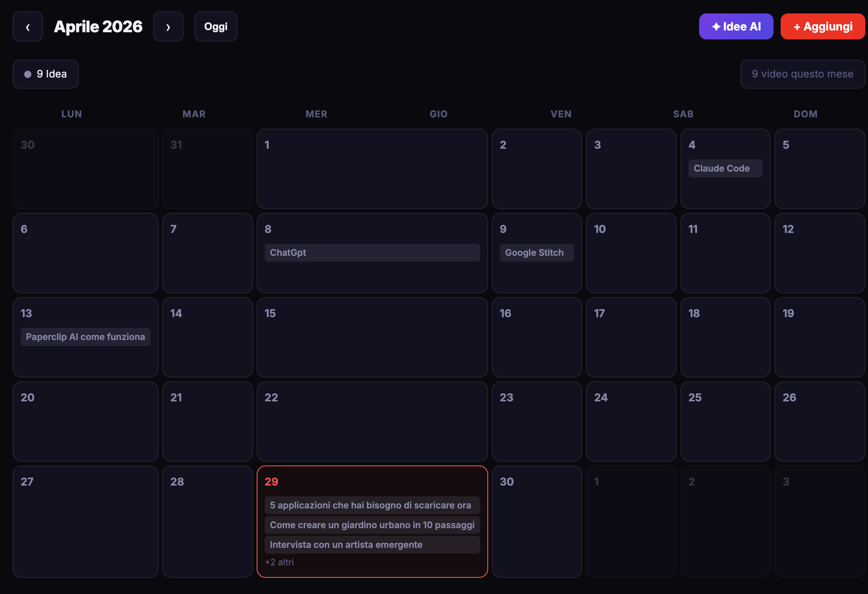Expand the +2 altri link
This screenshot has height=594, width=868.
pos(279,563)
